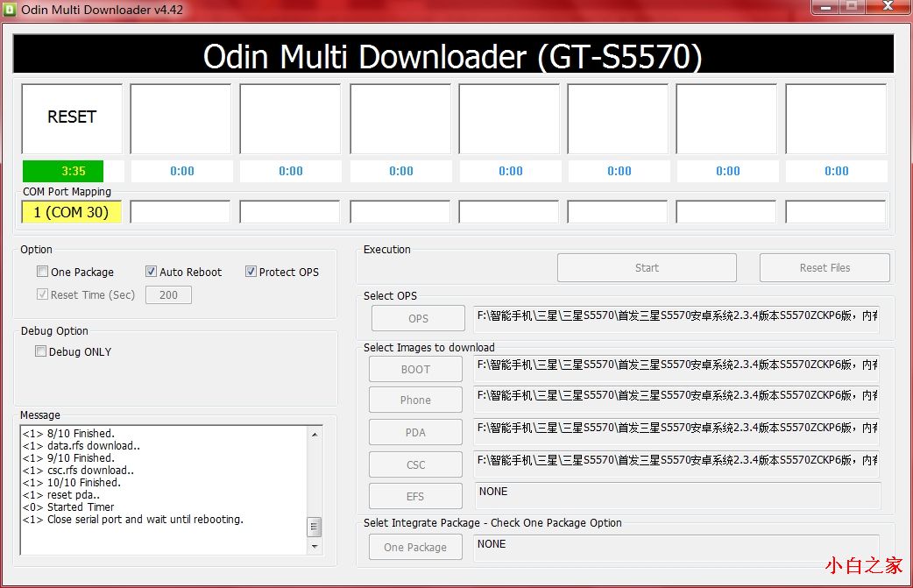Click the "COM Port Mapping" label
The height and width of the screenshot is (588, 913).
67,192
